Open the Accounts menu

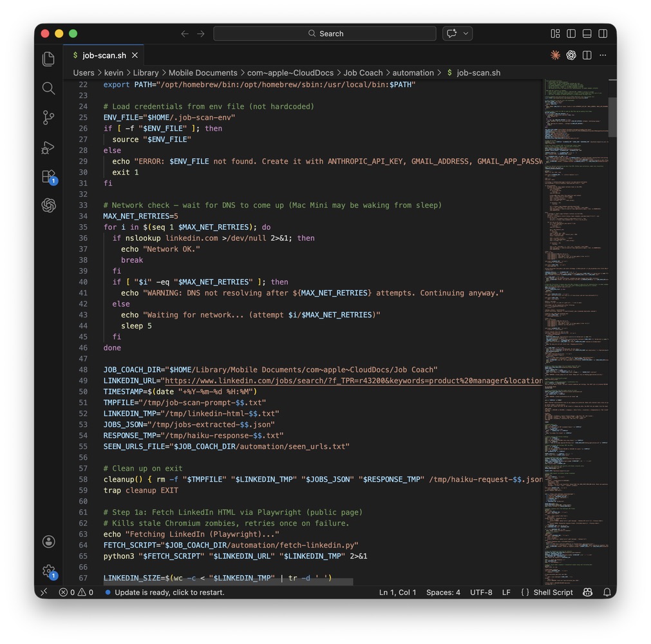(48, 542)
